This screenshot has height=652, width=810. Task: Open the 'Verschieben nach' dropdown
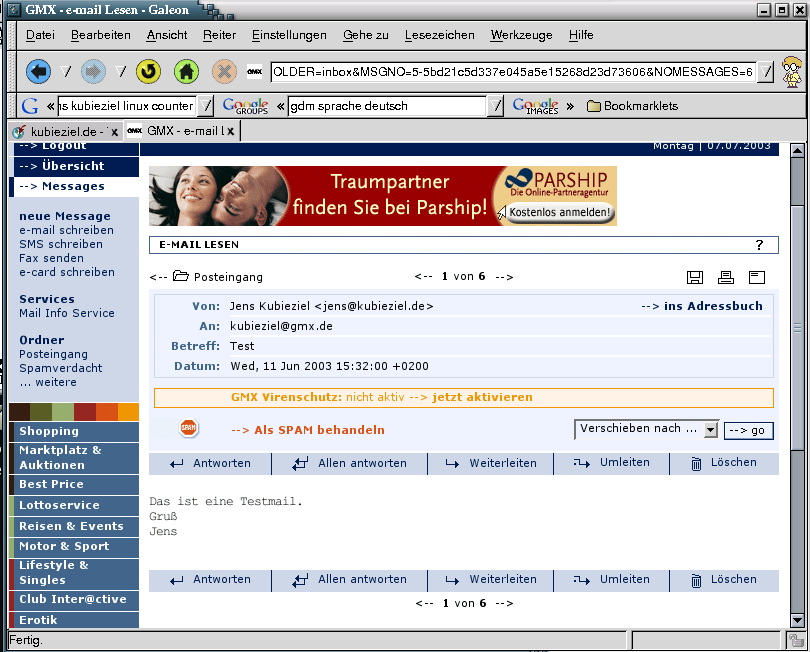[647, 429]
